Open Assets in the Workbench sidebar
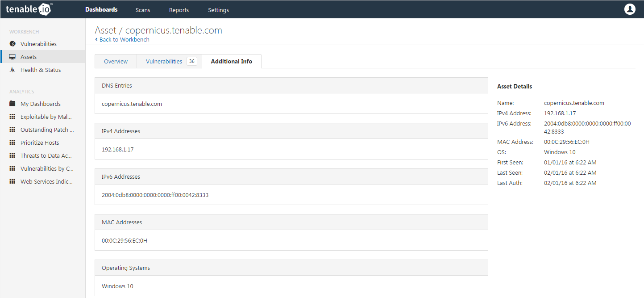This screenshot has width=644, height=298. 29,57
